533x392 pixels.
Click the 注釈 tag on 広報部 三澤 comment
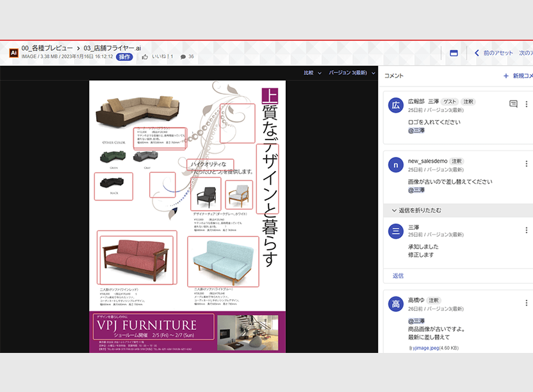[x=468, y=102]
